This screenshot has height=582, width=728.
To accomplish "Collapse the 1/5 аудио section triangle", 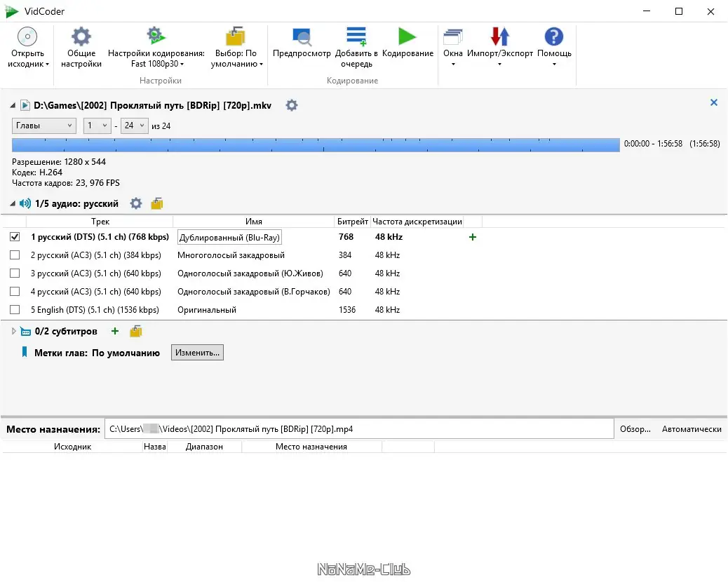I will [13, 203].
